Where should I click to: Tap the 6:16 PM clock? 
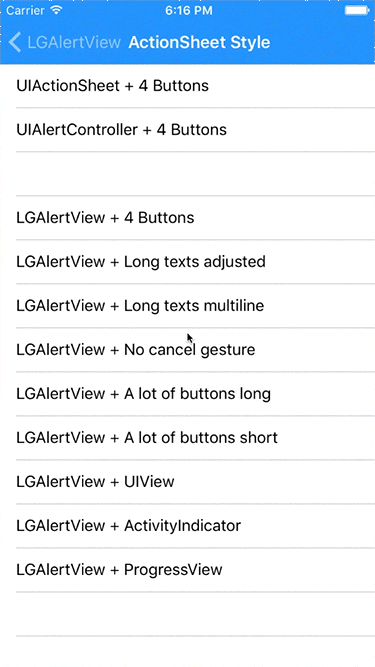[187, 10]
